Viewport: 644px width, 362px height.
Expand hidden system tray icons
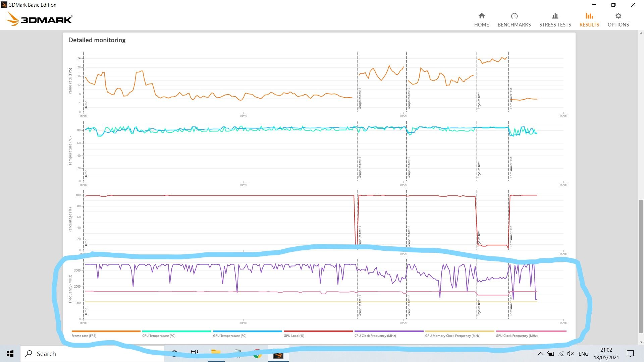[540, 354]
